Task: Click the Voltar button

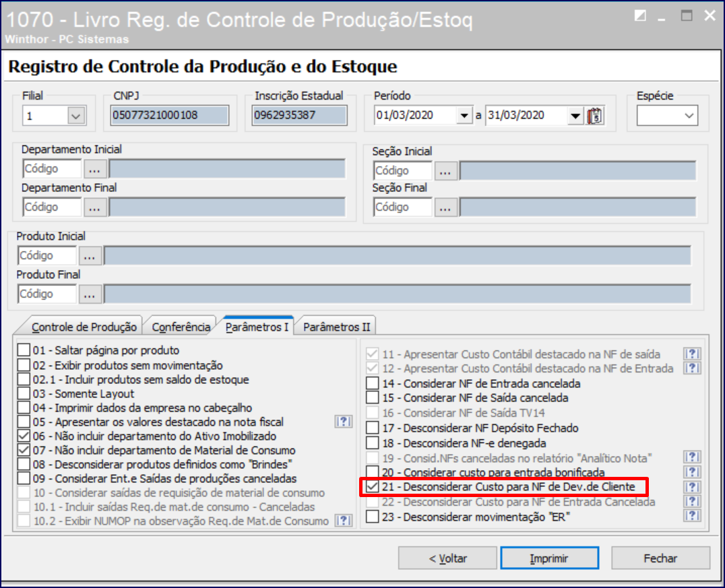Action: [447, 558]
